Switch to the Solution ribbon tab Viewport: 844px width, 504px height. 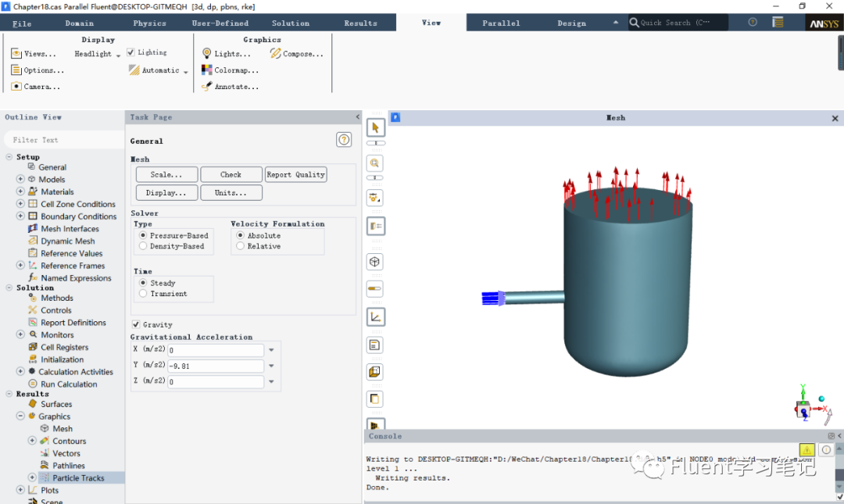(x=291, y=23)
